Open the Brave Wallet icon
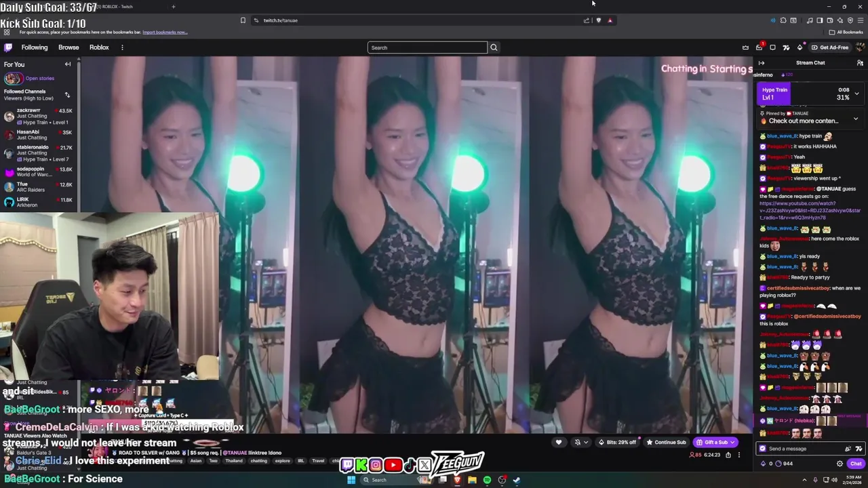The height and width of the screenshot is (488, 868). 829,20
